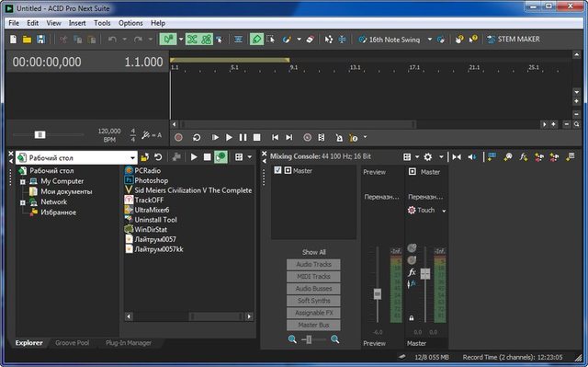Viewport: 588px width, 367px height.
Task: Click the Stop button in transport bar
Action: 257,137
